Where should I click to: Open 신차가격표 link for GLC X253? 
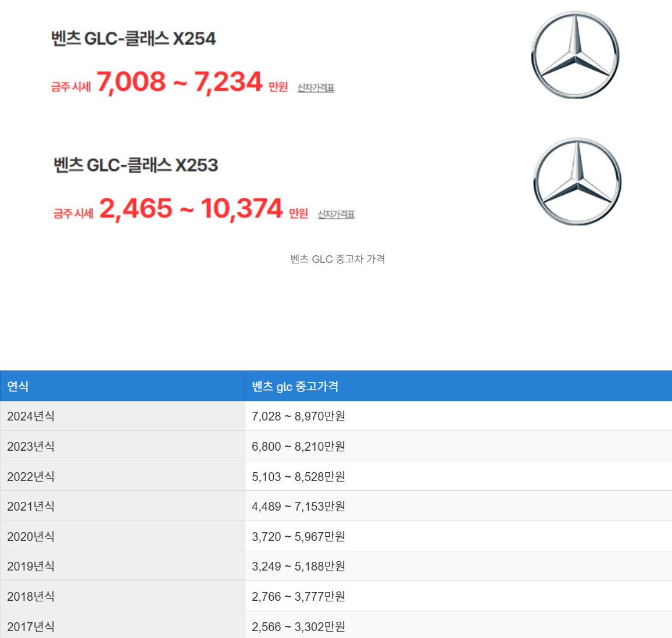[x=336, y=214]
